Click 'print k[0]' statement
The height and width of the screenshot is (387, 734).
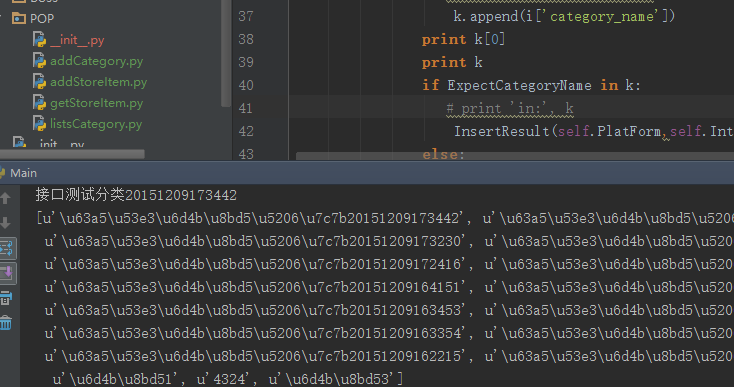coord(463,39)
